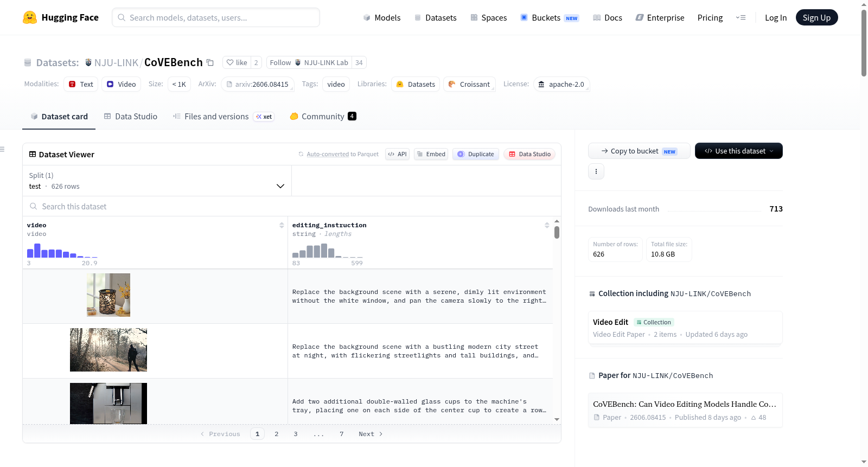Open the forest walker video thumbnail
The height and width of the screenshot is (467, 868).
(108, 350)
